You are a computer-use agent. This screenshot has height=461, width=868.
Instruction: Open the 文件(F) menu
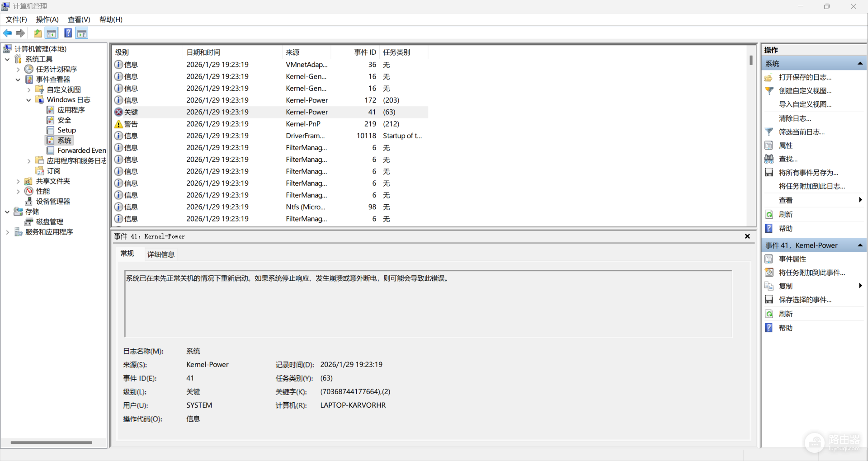pos(16,19)
